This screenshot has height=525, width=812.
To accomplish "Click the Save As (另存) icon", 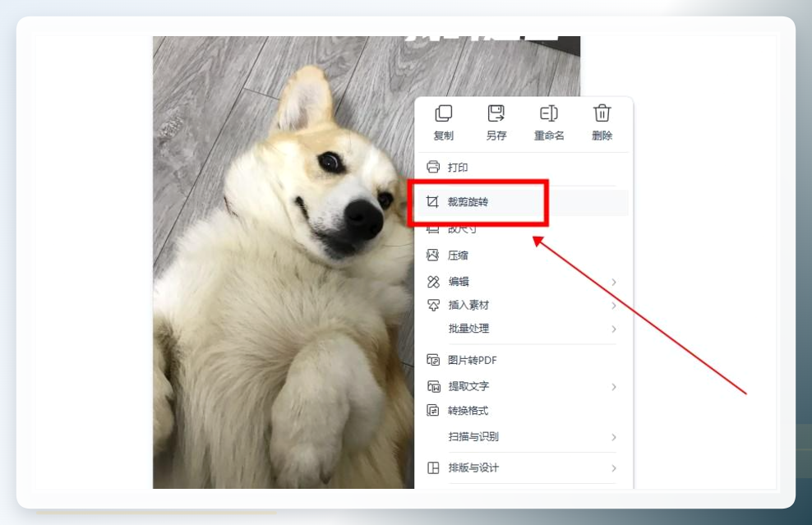I will [x=496, y=113].
